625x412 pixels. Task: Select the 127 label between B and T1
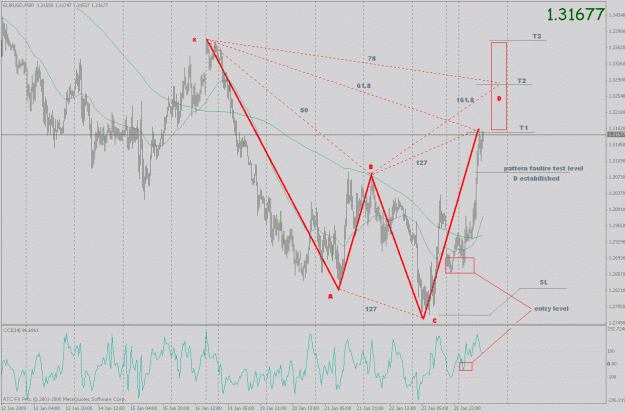point(421,163)
